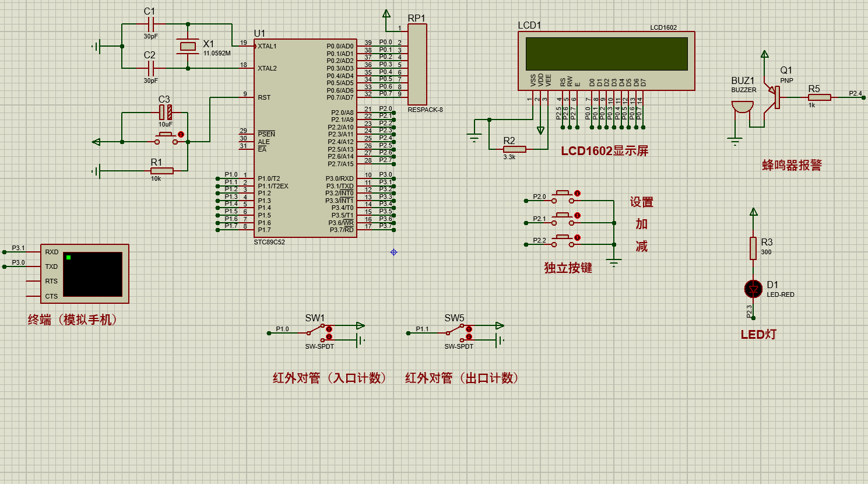Click the Q1 PNP transistor

[x=775, y=97]
